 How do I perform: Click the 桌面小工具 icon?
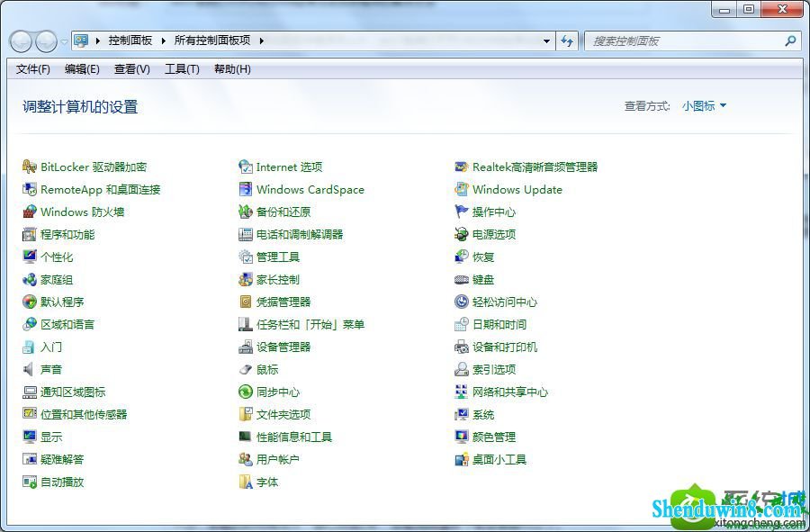462,460
